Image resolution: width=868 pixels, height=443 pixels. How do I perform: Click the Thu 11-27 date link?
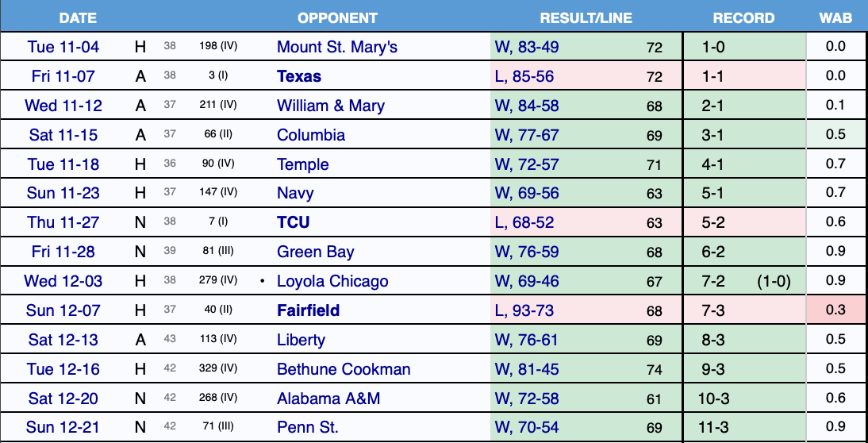(x=63, y=223)
